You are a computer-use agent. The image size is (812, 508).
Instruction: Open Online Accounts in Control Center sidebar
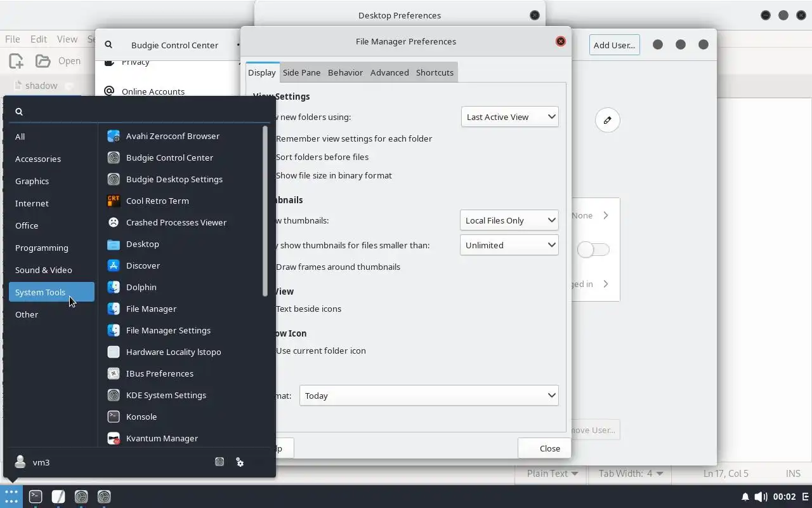(153, 91)
